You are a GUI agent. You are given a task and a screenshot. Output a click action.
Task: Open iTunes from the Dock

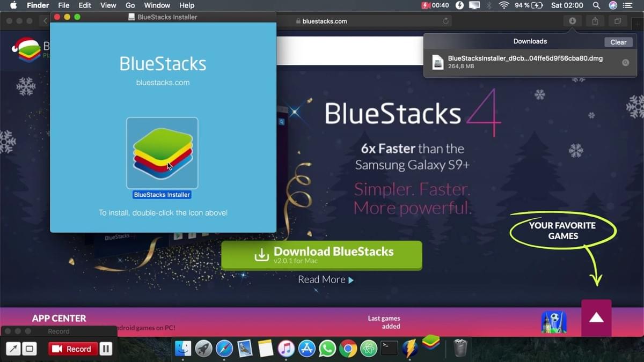tap(286, 349)
